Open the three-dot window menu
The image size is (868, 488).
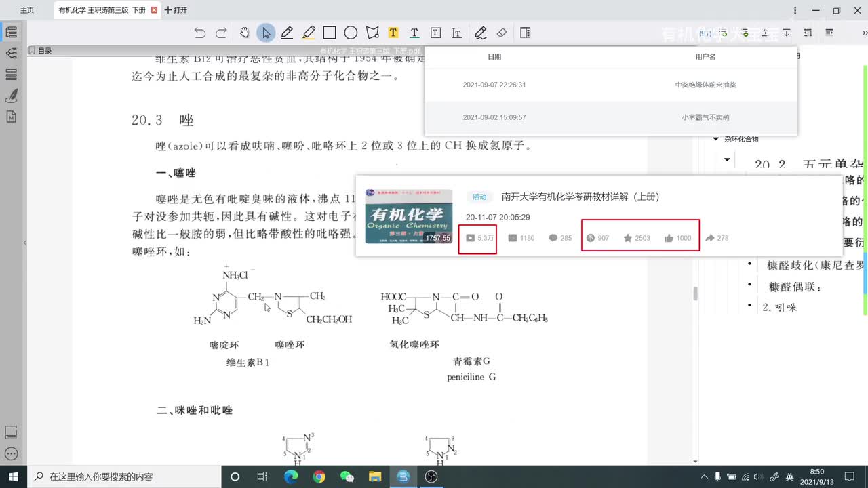click(x=795, y=10)
